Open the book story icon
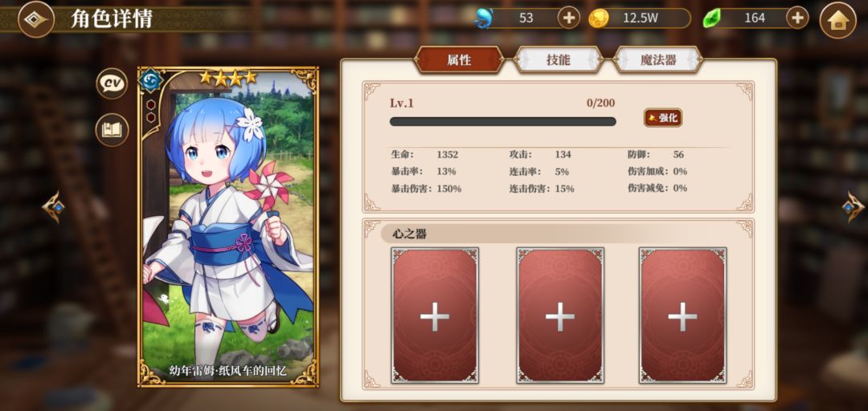 point(113,130)
